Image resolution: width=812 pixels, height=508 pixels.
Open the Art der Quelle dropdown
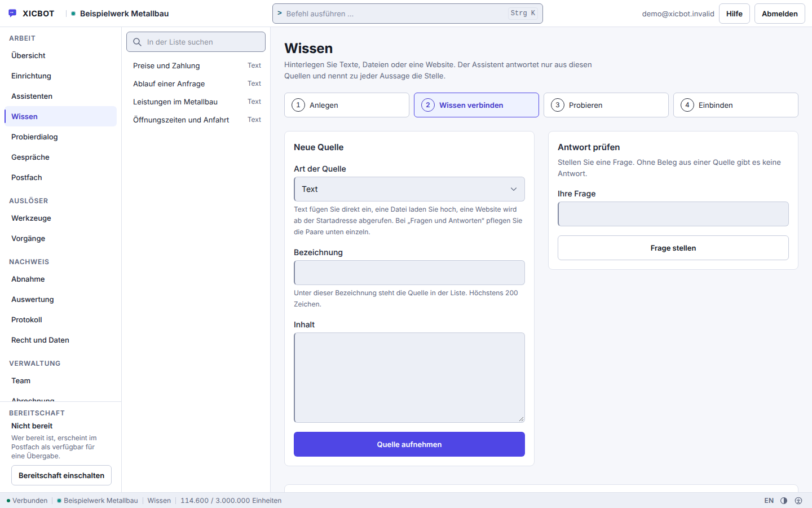pyautogui.click(x=409, y=189)
